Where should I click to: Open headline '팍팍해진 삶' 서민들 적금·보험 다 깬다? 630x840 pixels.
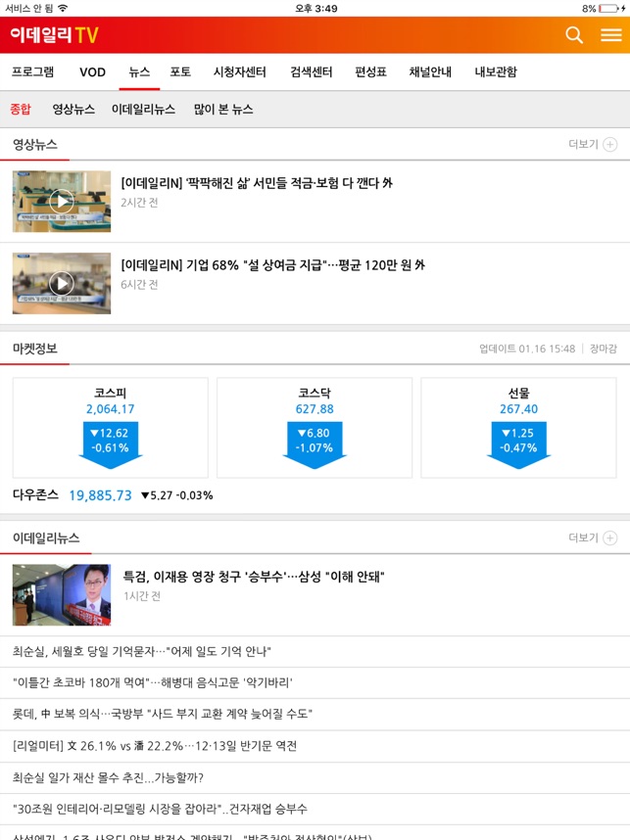(x=257, y=183)
